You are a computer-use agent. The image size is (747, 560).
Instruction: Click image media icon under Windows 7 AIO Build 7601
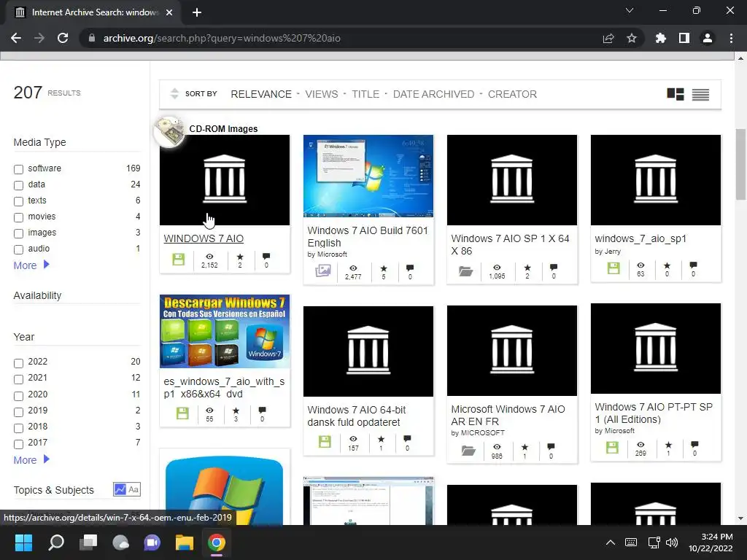pyautogui.click(x=323, y=271)
